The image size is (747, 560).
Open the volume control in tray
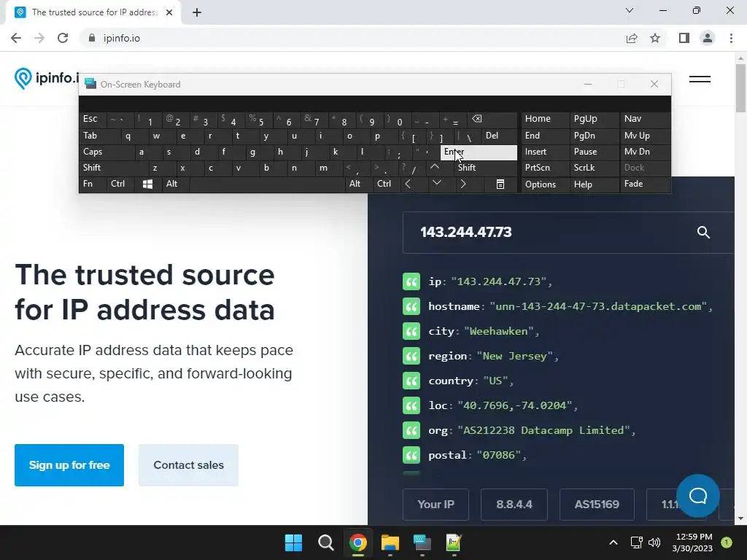[654, 542]
